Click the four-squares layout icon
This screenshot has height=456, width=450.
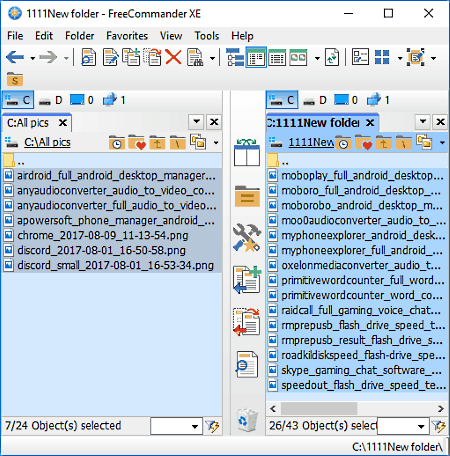click(382, 57)
